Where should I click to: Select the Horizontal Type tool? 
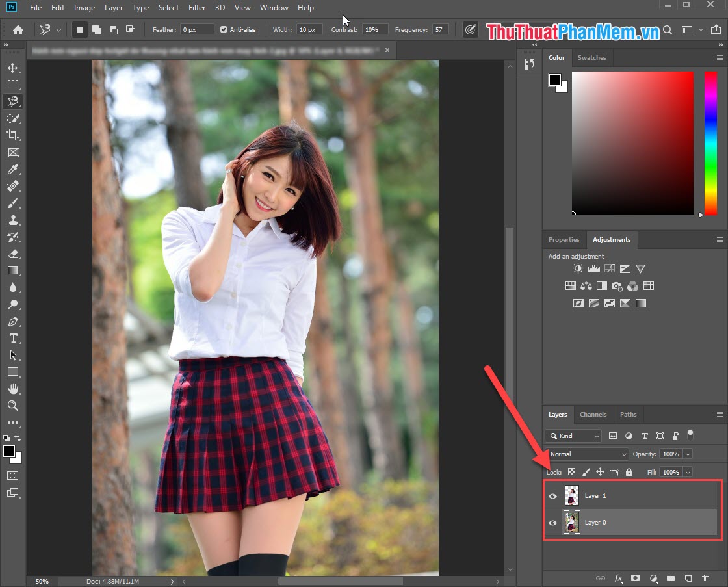(13, 338)
